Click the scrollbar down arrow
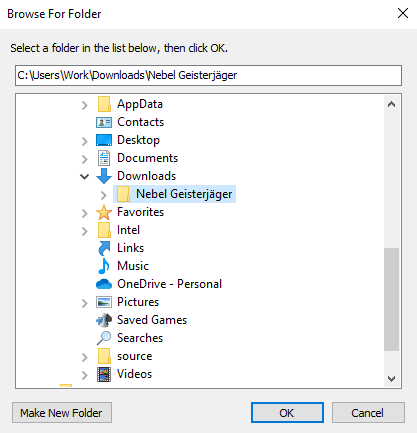The width and height of the screenshot is (417, 433). 392,379
